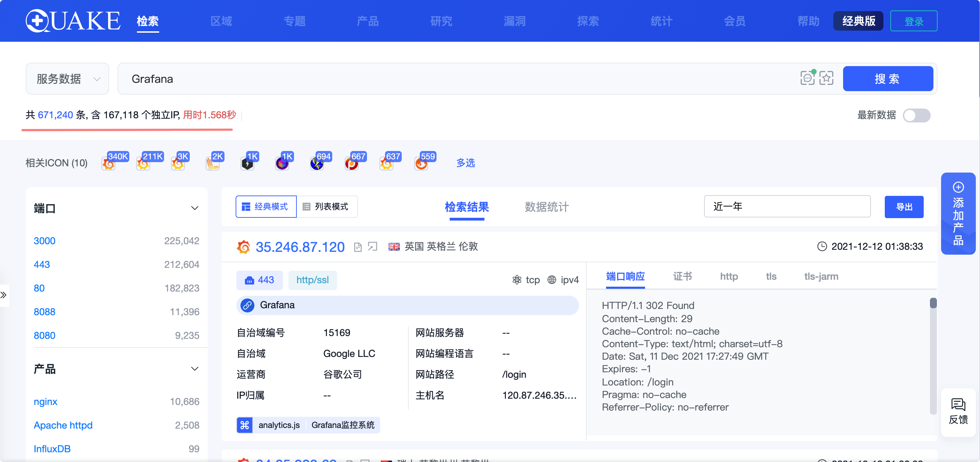Click the 671,240 results count
Screen dimensions: 980x462
(55, 115)
